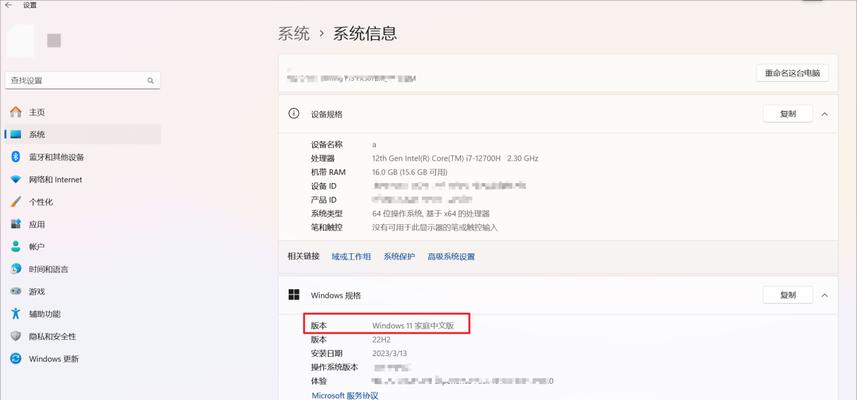Image resolution: width=857 pixels, height=400 pixels.
Task: Click the info icon beside 设备规格
Action: click(x=294, y=114)
